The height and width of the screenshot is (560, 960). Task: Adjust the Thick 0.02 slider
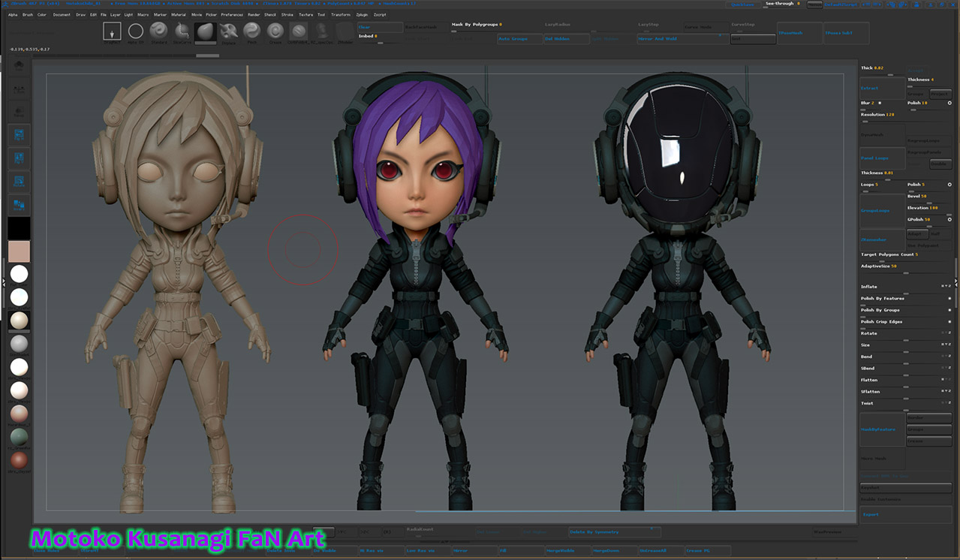click(x=881, y=70)
